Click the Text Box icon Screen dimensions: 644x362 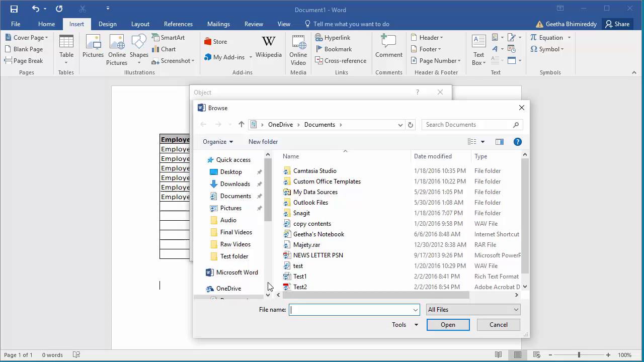click(479, 49)
